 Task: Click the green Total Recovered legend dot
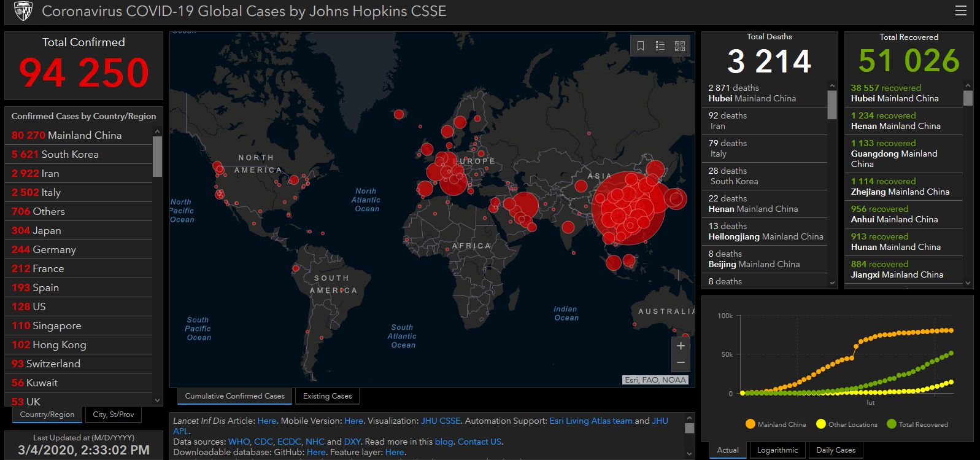pyautogui.click(x=892, y=424)
